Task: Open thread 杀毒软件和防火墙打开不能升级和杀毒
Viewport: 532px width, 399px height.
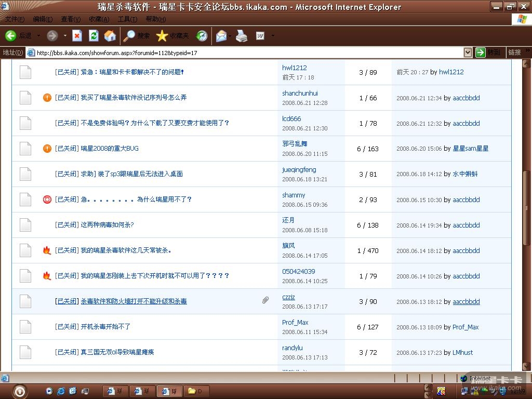Action: [x=134, y=301]
